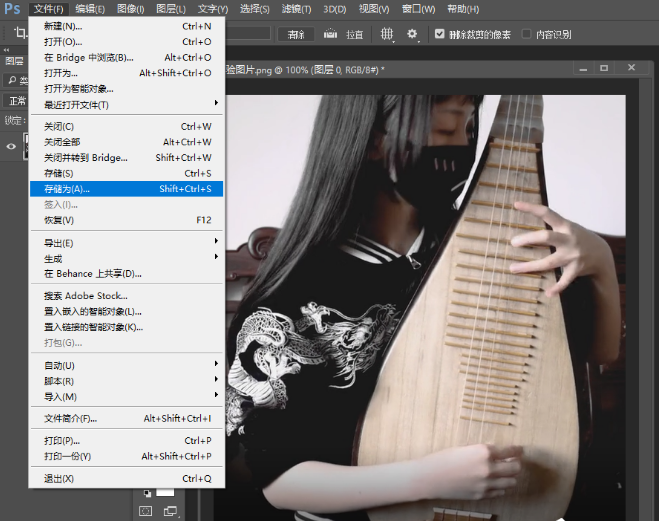This screenshot has height=521, width=659.
Task: Enable the 内容识别 checkbox
Action: point(527,34)
